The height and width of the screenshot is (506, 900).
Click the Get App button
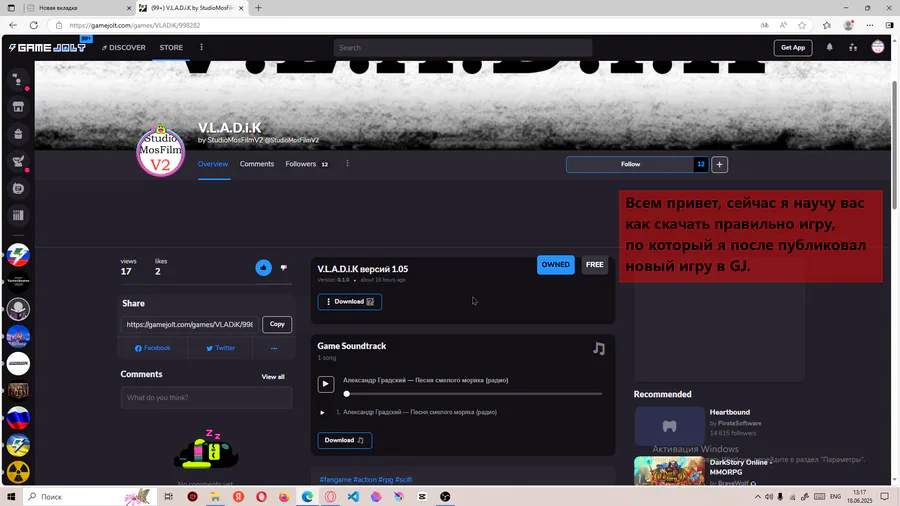tap(793, 48)
